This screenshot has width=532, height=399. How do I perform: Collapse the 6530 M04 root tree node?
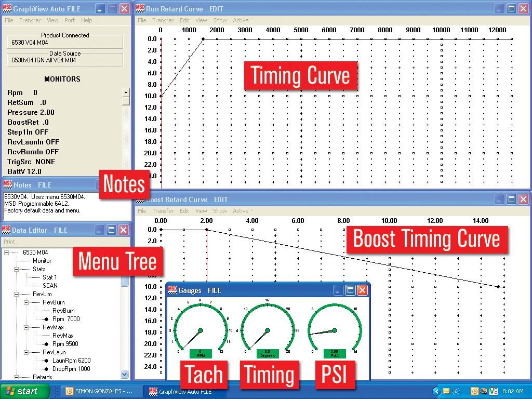coord(7,253)
